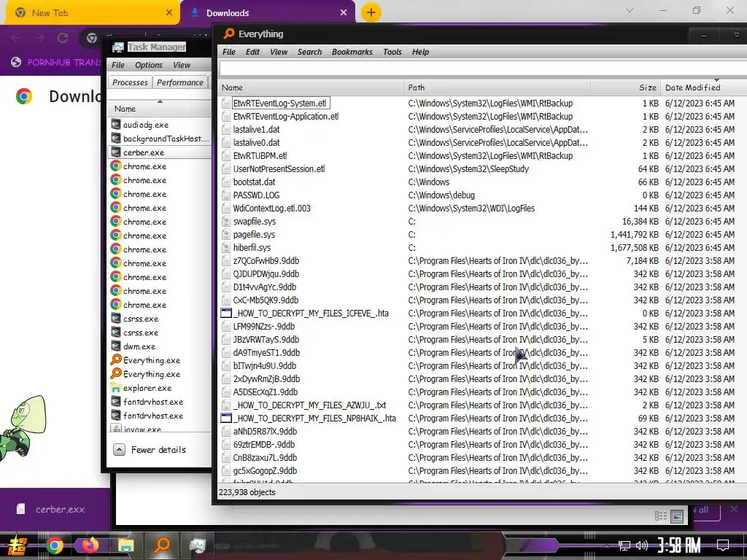Select dwm.exe process icon
This screenshot has width=747, height=560.
coord(115,346)
